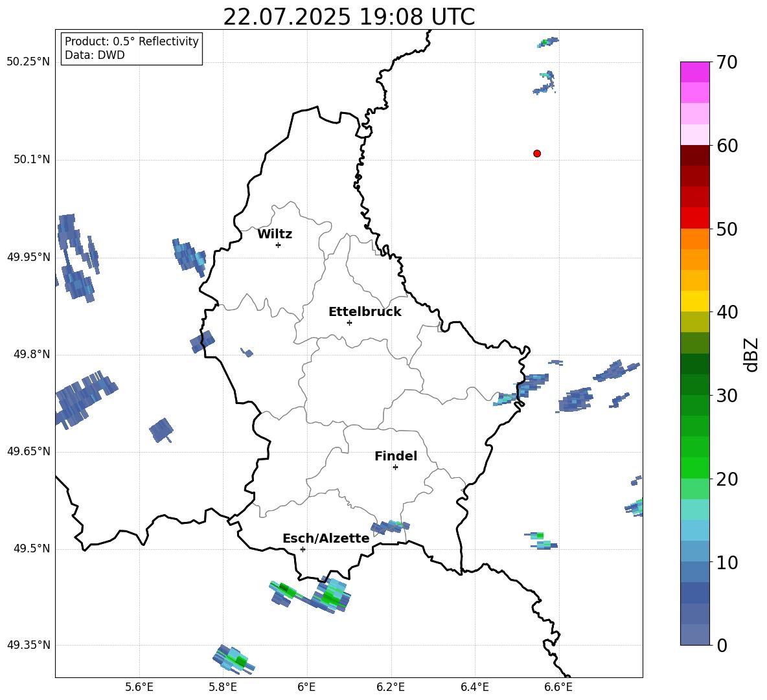Click the Esch/Alzette city label

326,538
